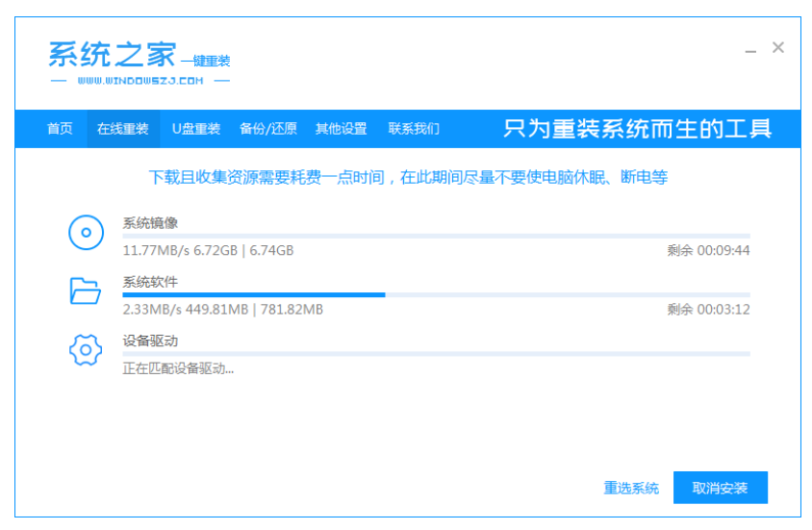Click the 设备驱动 progress bar
This screenshot has width=812, height=530.
point(436,354)
